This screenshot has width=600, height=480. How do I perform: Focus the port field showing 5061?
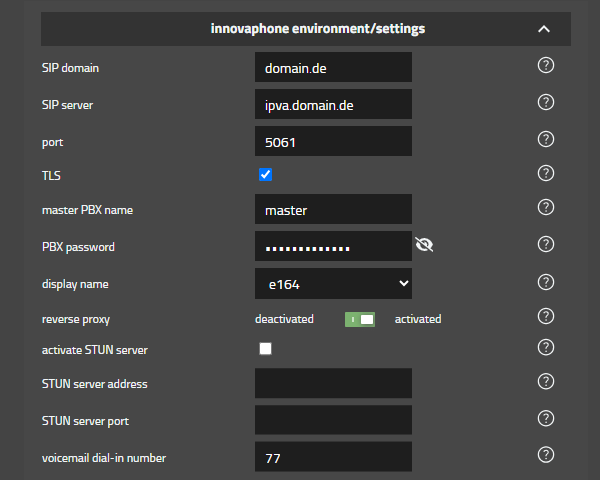333,141
